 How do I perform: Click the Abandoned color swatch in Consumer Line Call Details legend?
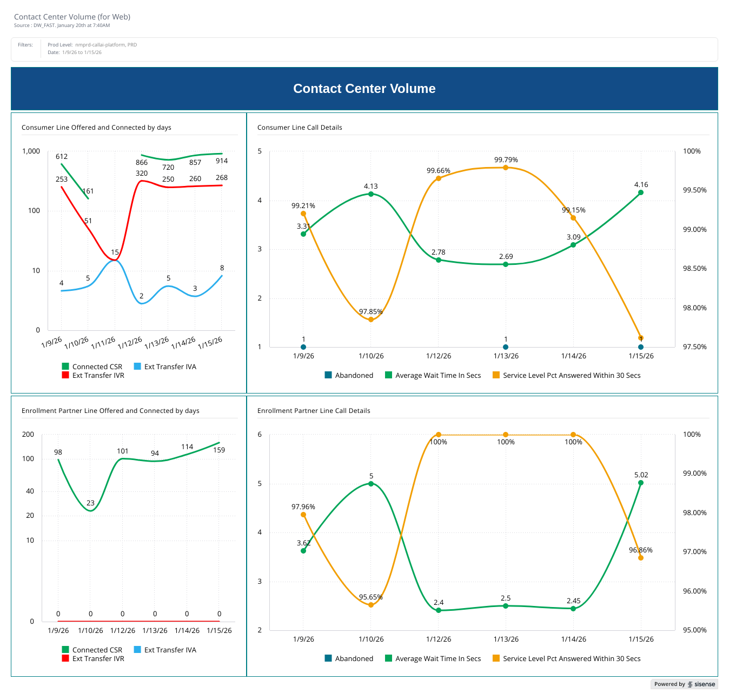(x=328, y=375)
